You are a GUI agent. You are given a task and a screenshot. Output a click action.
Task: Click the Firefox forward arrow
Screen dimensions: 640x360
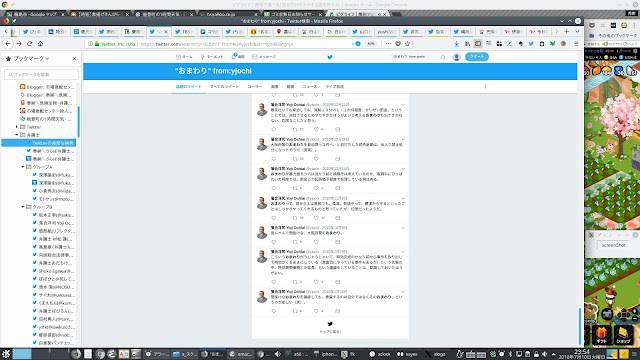[x=19, y=44]
